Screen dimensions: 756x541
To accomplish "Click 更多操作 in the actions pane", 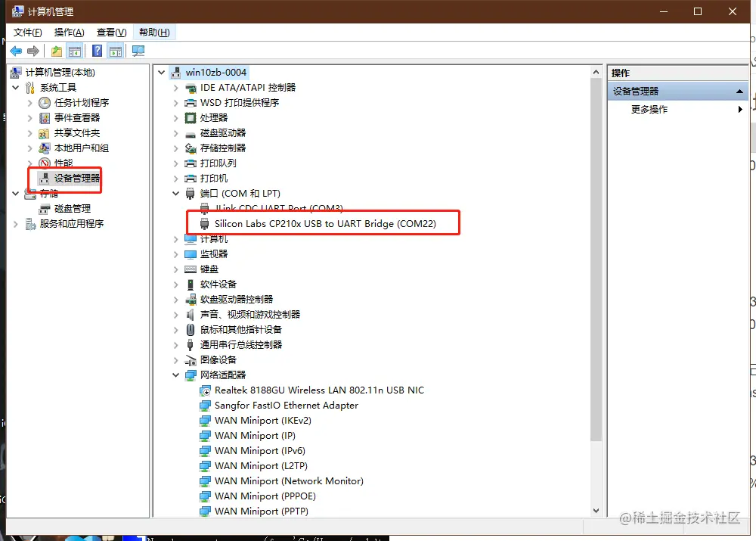I will click(649, 110).
